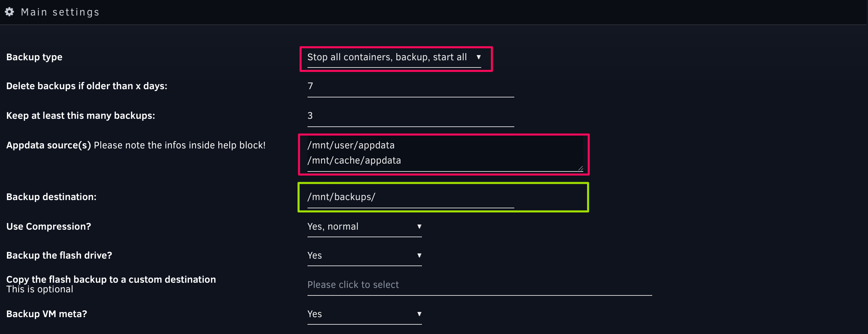Open the Backup VM meta dropdown
Viewport: 868px width, 334px height.
364,314
